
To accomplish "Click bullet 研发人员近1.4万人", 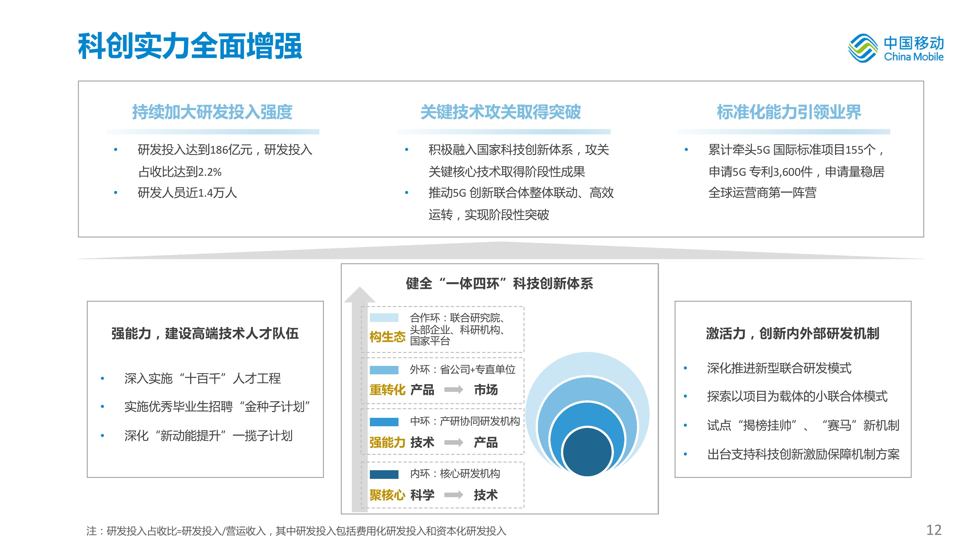I will click(187, 193).
